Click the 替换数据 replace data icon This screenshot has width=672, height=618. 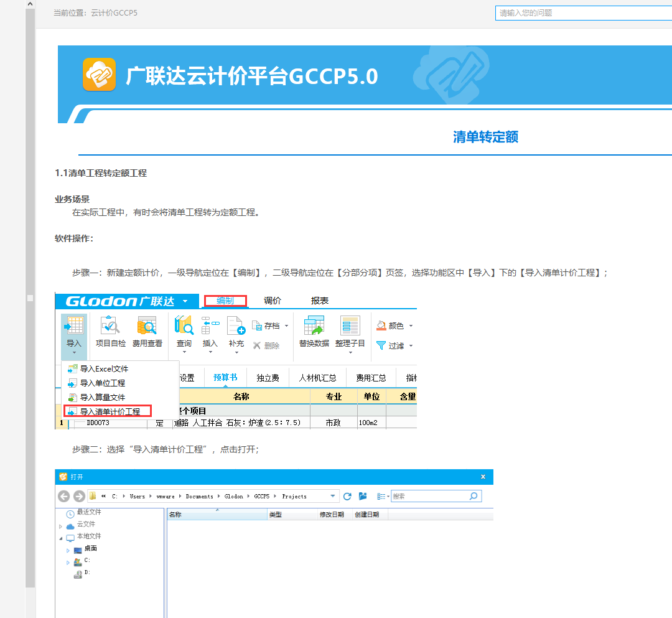click(314, 325)
